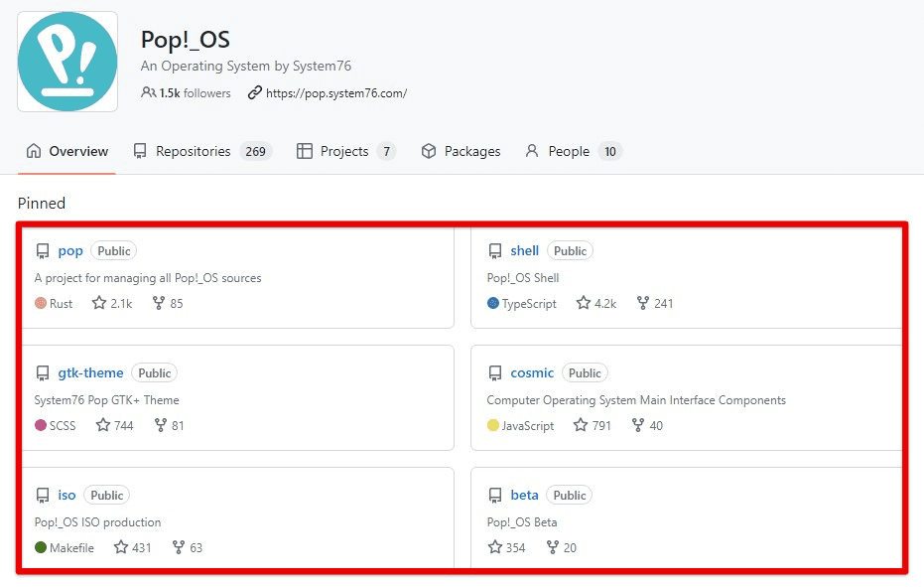924x587 pixels.
Task: Click the Public badge on the pop card
Action: [x=114, y=250]
